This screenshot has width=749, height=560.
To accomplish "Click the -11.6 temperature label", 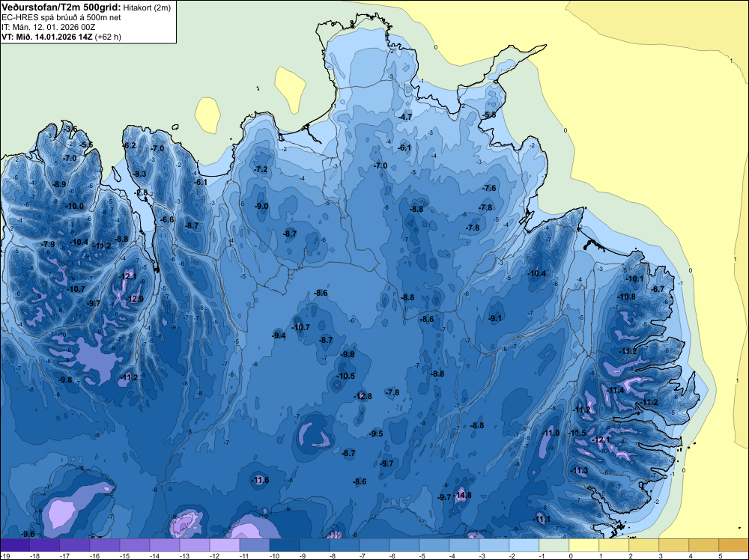I will (x=261, y=480).
